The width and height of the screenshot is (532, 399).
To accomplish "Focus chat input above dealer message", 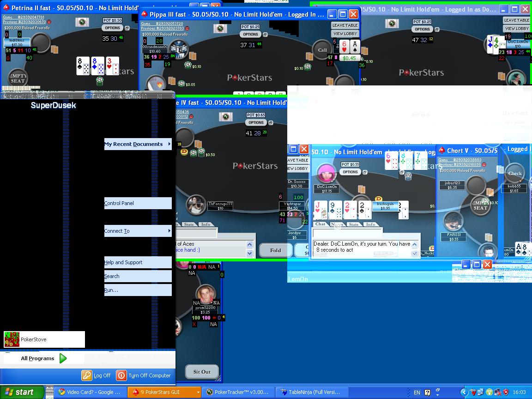I will (x=347, y=233).
